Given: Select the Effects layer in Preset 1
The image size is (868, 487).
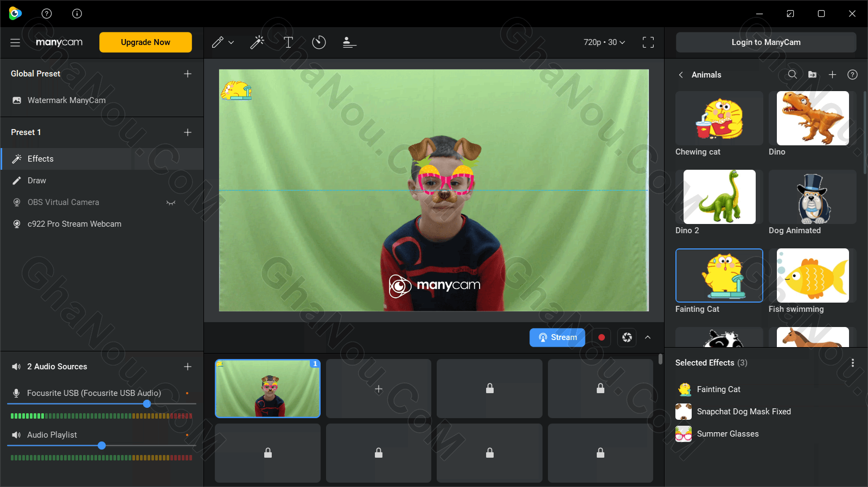Looking at the screenshot, I should coord(102,159).
